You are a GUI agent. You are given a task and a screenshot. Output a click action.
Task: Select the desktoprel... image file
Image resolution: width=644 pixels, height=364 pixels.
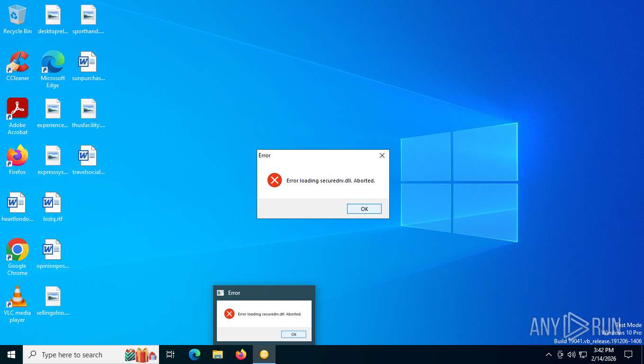[53, 20]
